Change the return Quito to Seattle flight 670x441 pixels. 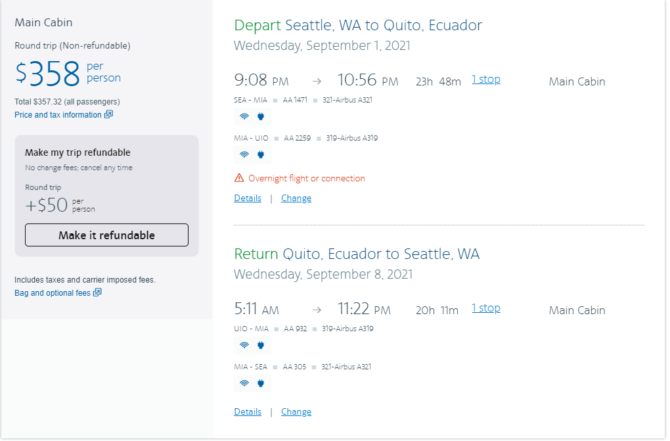(x=296, y=412)
